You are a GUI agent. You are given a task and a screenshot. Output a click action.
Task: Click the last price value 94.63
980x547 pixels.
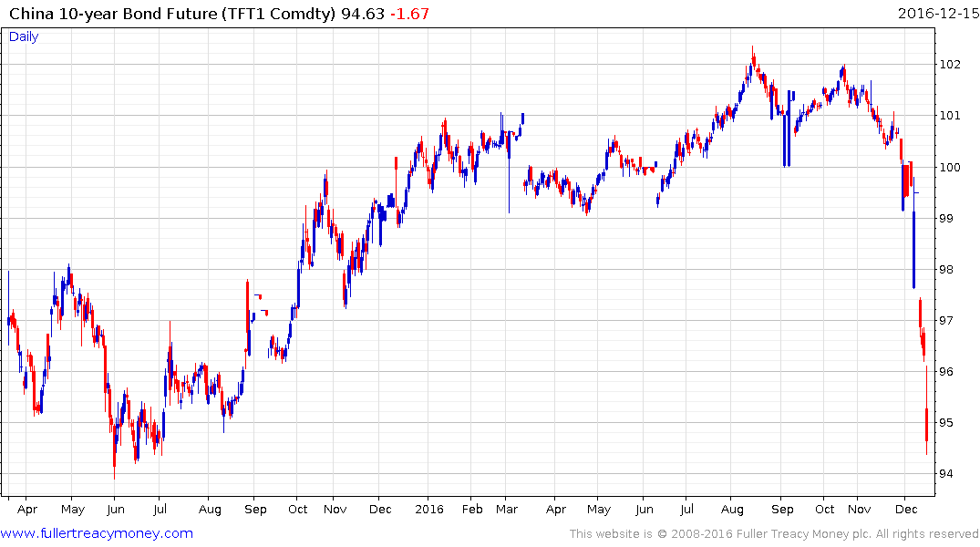click(363, 14)
